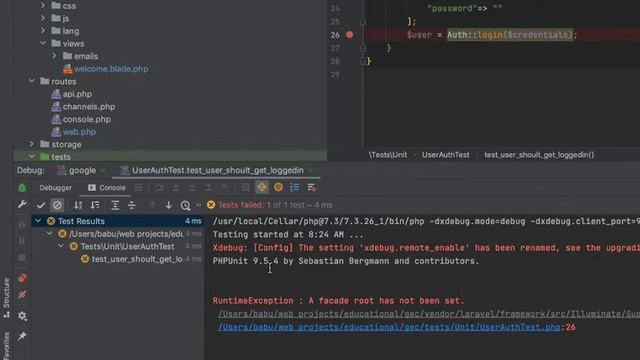Click Step Over icon in debugger toolbar

tap(159, 187)
